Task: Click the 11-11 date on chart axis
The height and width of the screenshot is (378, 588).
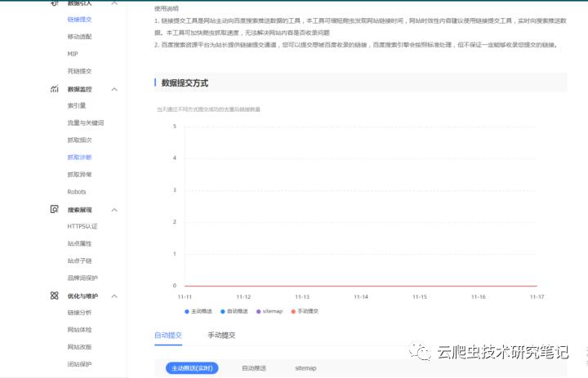Action: [x=185, y=297]
